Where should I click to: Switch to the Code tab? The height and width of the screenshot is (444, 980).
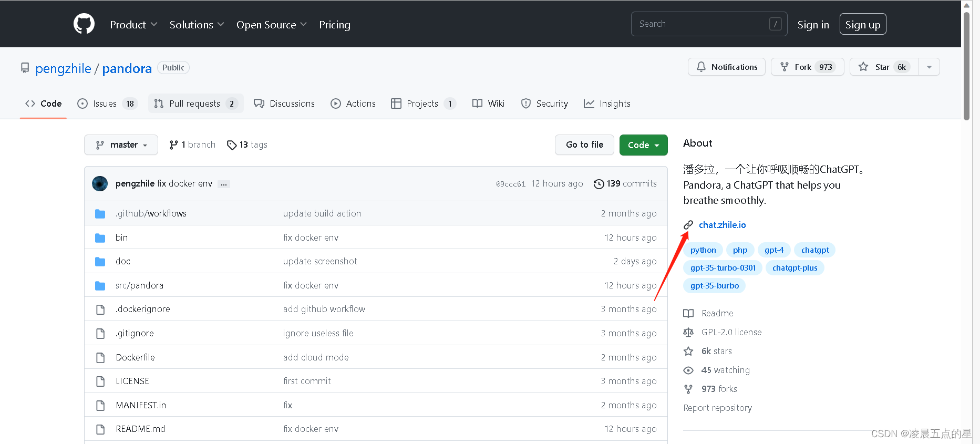point(43,104)
